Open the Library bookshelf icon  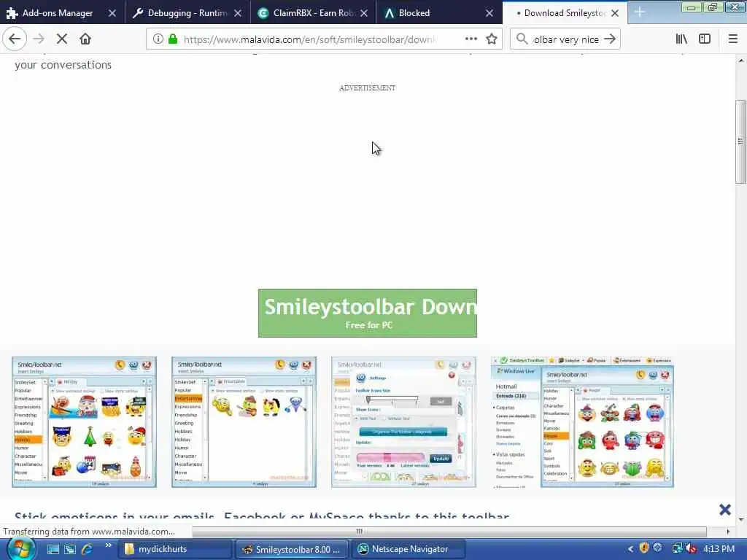click(x=682, y=39)
